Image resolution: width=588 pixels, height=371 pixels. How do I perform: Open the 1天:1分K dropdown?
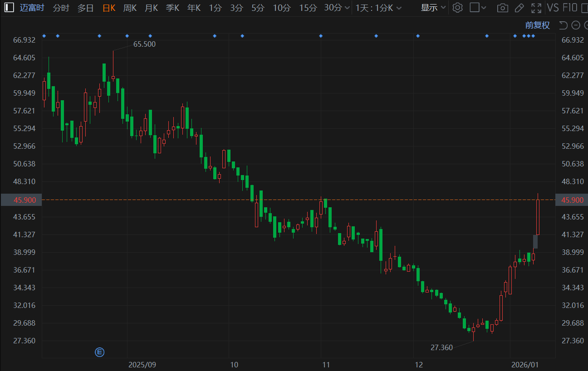click(x=378, y=8)
